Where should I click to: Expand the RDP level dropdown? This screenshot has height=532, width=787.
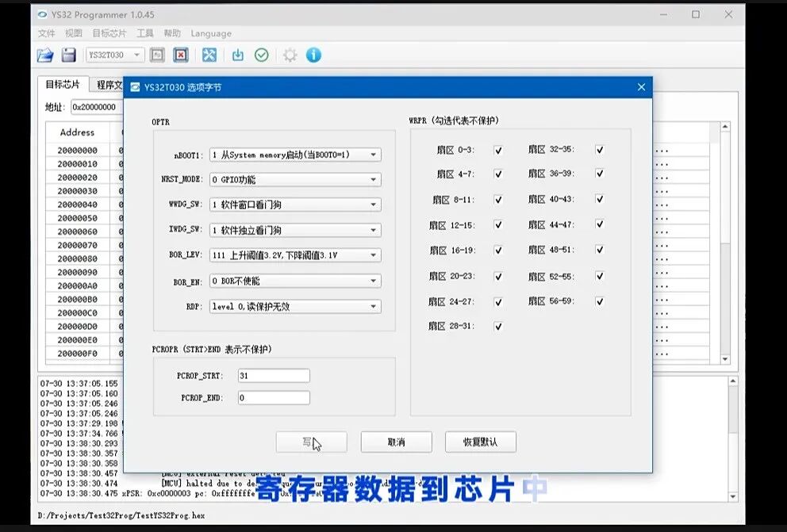(x=295, y=306)
